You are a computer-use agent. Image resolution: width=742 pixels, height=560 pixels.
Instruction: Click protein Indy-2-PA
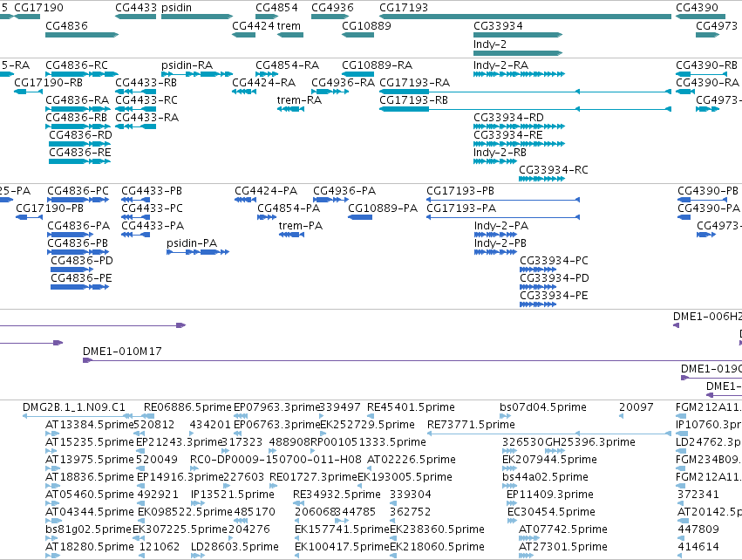pos(501,226)
